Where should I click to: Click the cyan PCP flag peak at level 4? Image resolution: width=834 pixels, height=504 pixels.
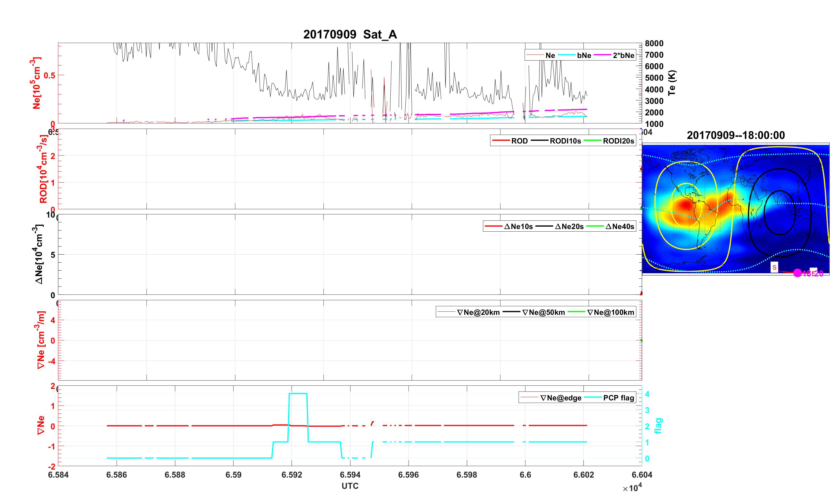(298, 393)
